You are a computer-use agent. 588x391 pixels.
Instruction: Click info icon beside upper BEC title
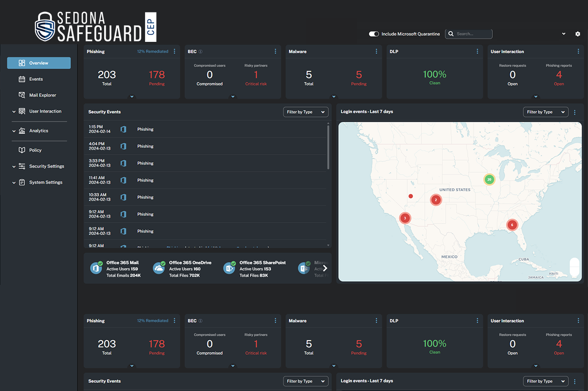[x=200, y=51]
